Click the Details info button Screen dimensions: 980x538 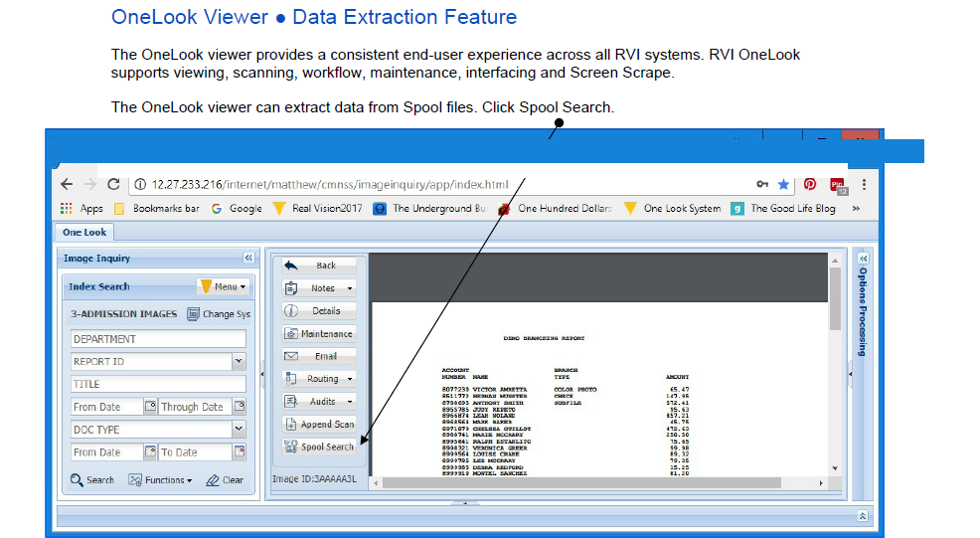[319, 311]
